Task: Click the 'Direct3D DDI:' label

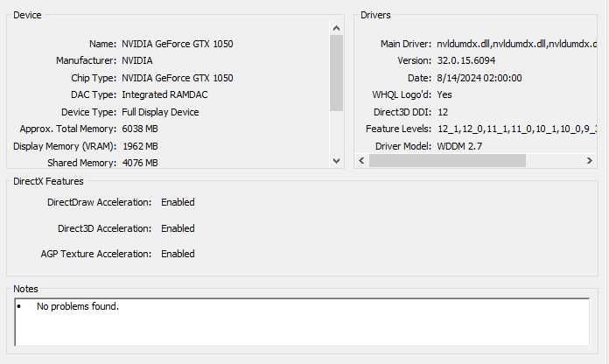Action: 402,112
